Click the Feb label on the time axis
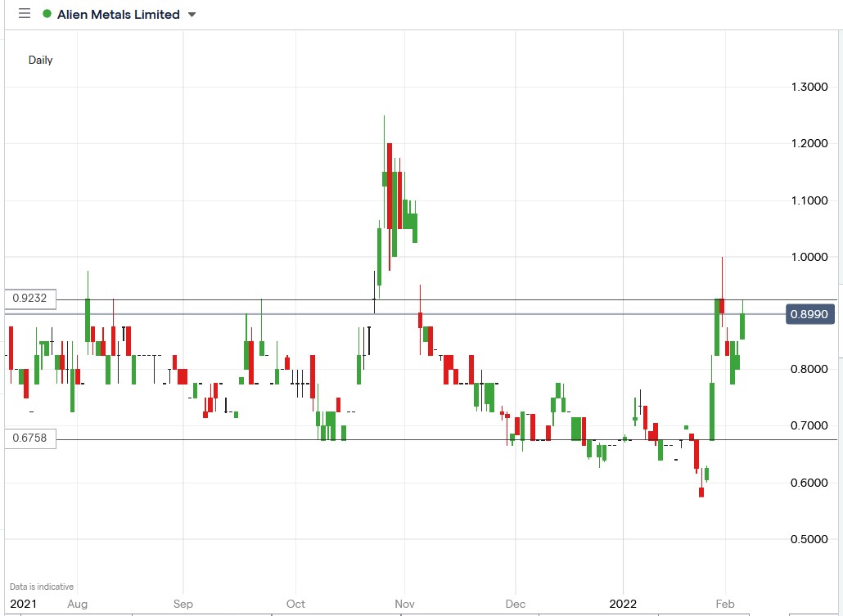 [x=725, y=604]
